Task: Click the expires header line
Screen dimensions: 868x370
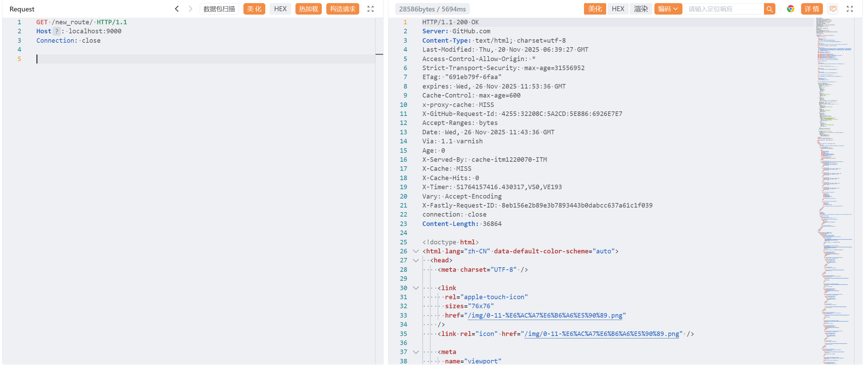Action: click(x=494, y=86)
